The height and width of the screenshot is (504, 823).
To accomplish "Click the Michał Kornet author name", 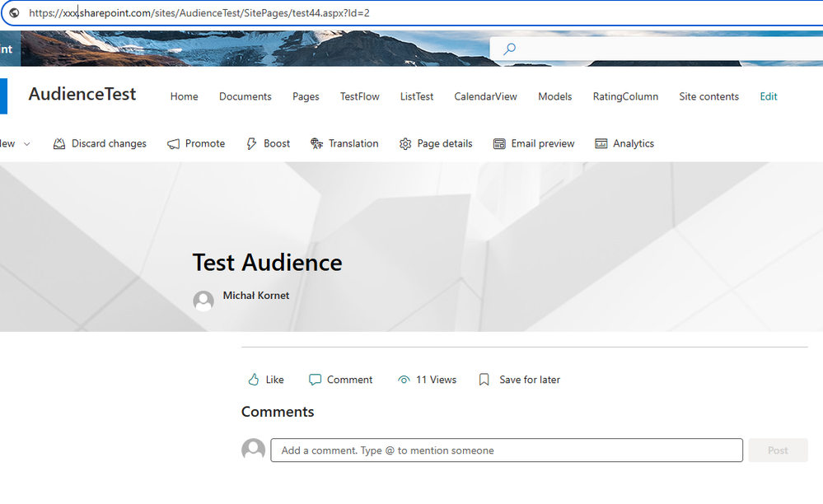I will pyautogui.click(x=256, y=296).
